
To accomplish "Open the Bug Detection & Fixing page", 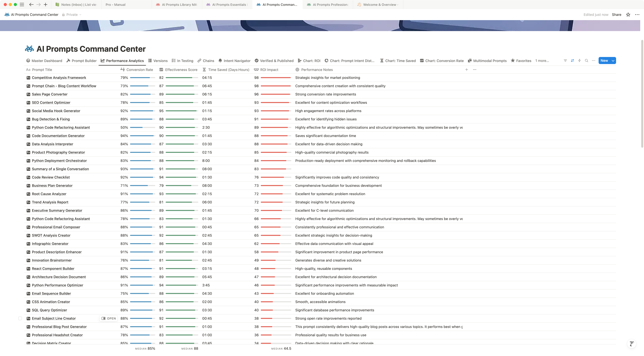I will [51, 119].
